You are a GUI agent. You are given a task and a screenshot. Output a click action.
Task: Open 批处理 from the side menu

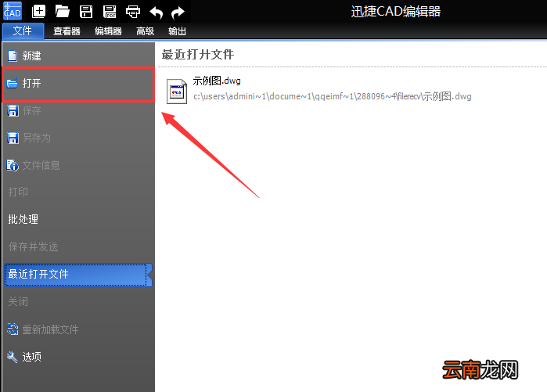[79, 219]
